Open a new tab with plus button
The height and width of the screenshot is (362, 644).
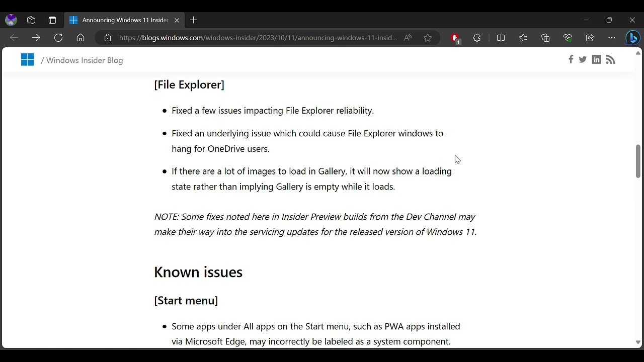pyautogui.click(x=194, y=20)
